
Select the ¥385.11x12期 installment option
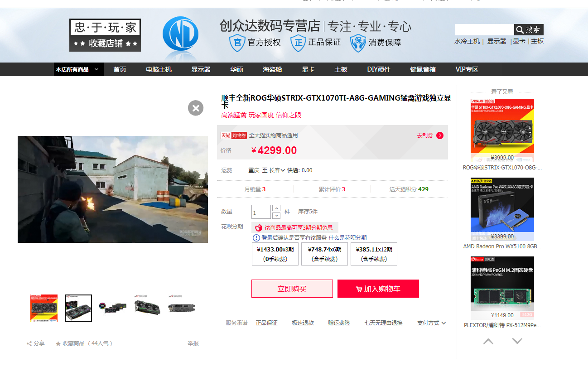pyautogui.click(x=374, y=254)
